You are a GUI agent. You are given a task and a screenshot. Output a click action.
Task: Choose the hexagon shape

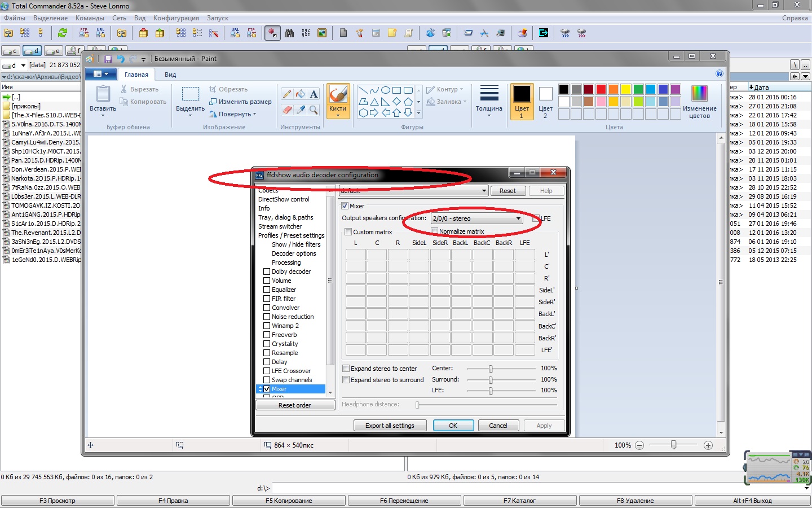coord(363,113)
